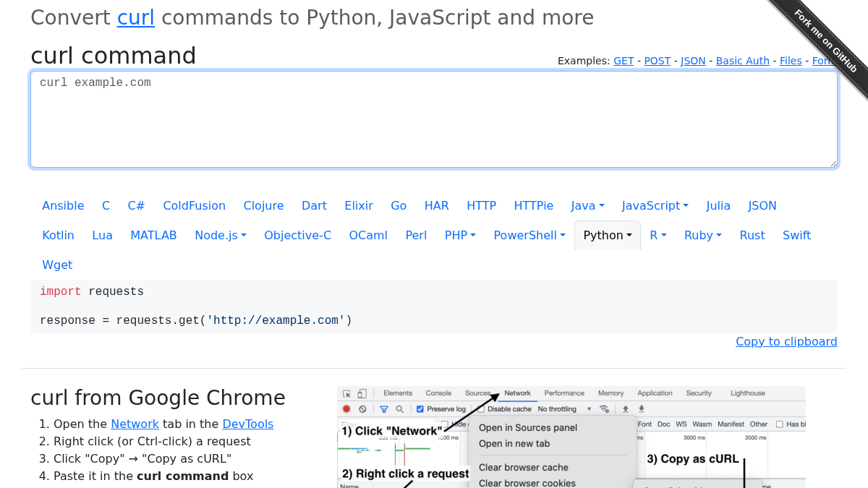Screen dimensions: 868x488
Task: Open the Network link in instructions
Action: pos(135,424)
